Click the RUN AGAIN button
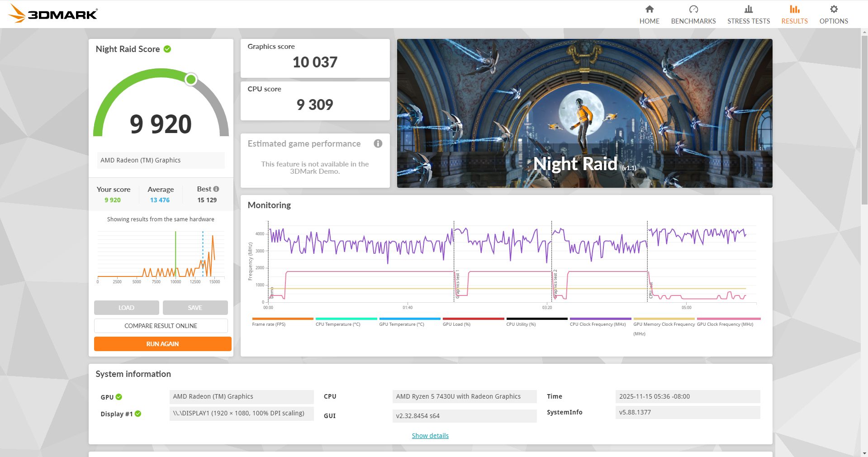Viewport: 868px width, 457px height. (162, 343)
